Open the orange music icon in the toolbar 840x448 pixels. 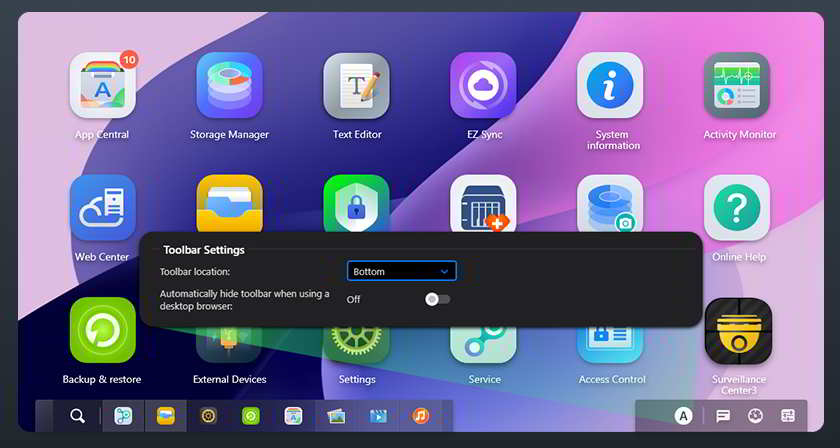click(421, 416)
